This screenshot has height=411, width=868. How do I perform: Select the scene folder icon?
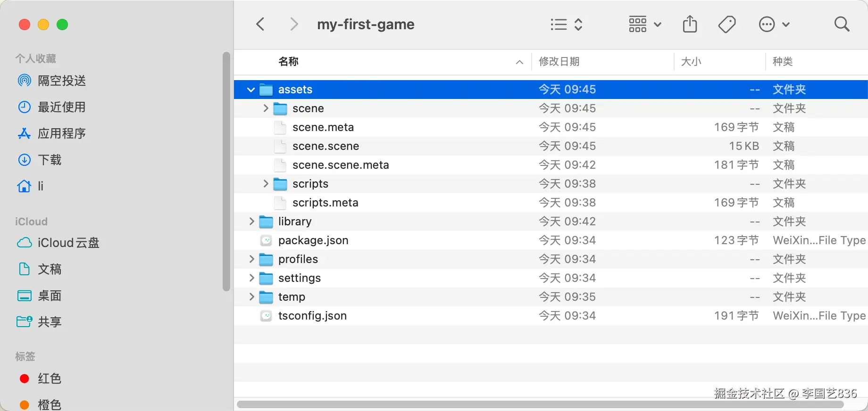(x=280, y=108)
